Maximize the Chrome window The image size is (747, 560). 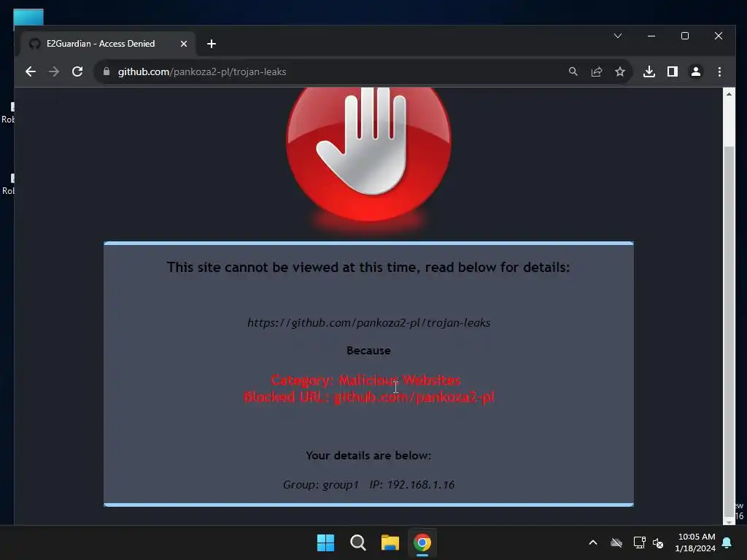point(685,36)
